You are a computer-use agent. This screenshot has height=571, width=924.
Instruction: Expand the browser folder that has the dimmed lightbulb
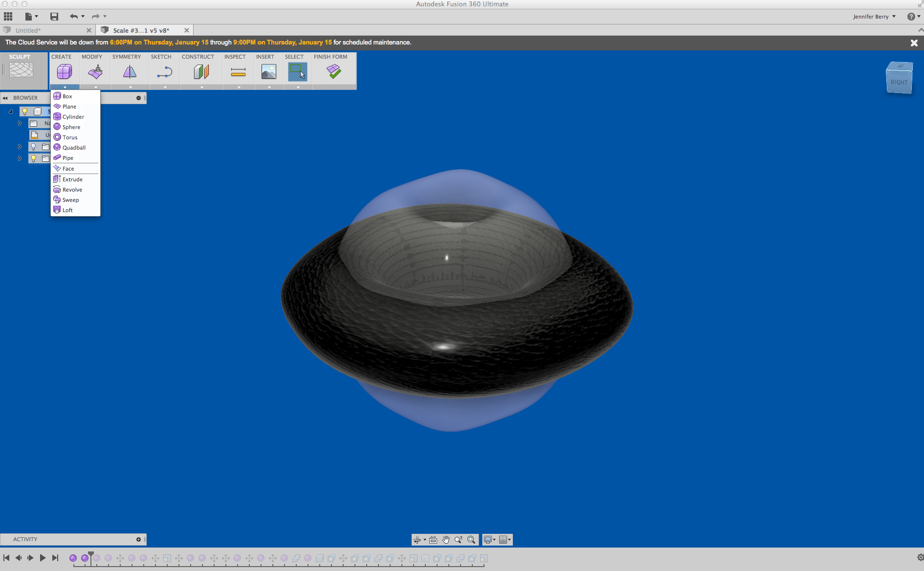pyautogui.click(x=20, y=147)
